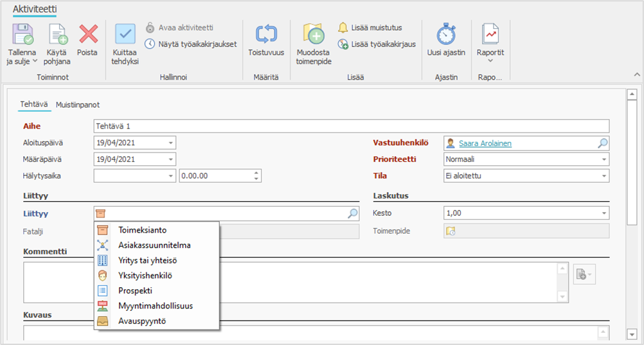The width and height of the screenshot is (644, 345).
Task: Click the Tallenna ja sulje save icon
Action: pyautogui.click(x=23, y=35)
